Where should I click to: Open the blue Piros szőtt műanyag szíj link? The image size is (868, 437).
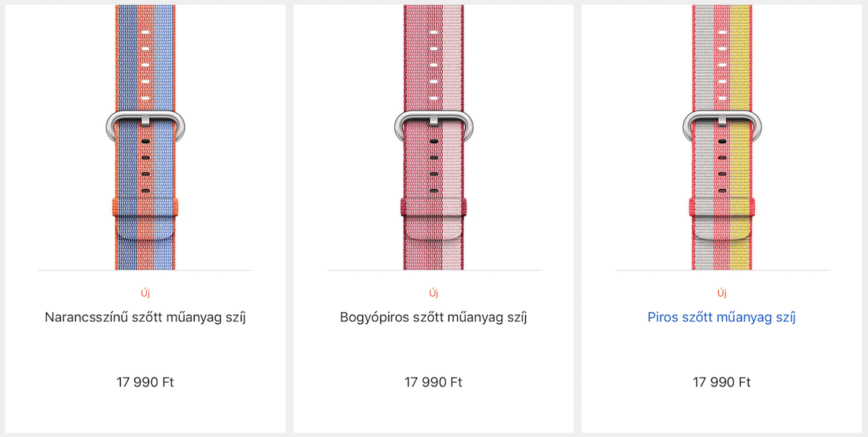721,317
